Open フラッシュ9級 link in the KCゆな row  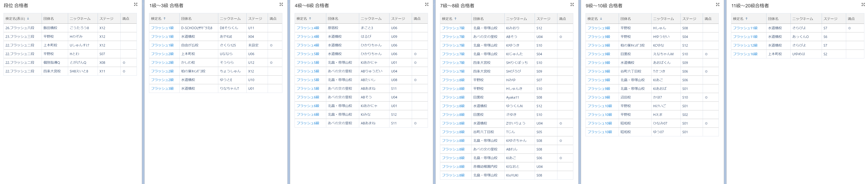(599, 45)
